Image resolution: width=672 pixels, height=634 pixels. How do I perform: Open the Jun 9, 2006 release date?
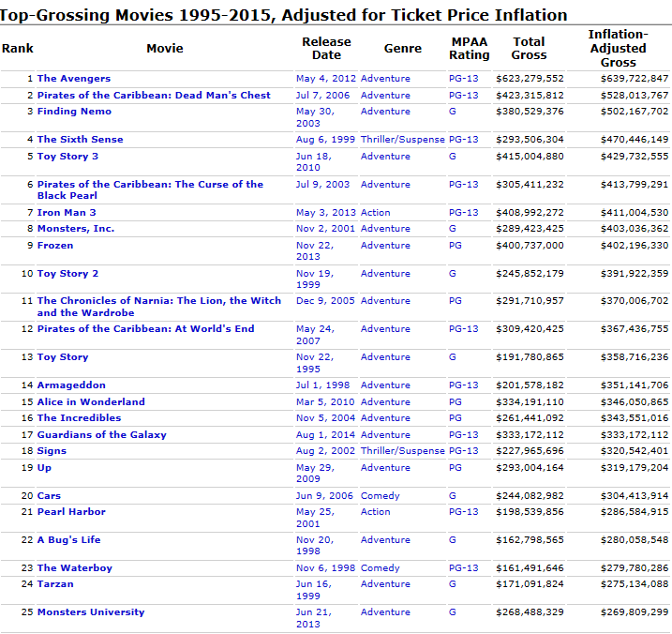click(324, 496)
